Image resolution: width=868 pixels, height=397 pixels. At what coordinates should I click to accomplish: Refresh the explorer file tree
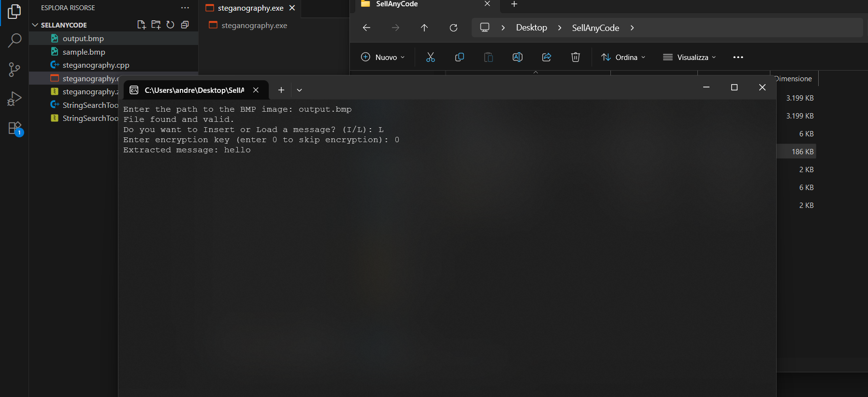[170, 25]
